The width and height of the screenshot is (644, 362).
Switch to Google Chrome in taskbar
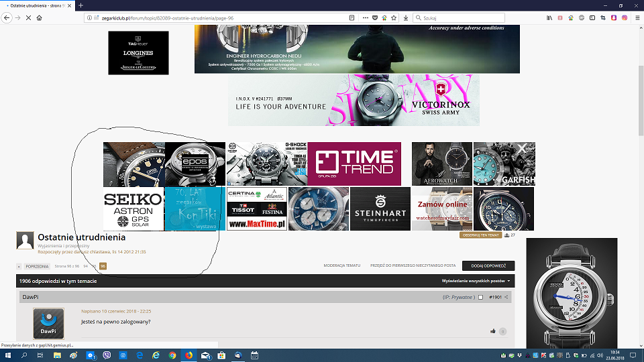(172, 355)
